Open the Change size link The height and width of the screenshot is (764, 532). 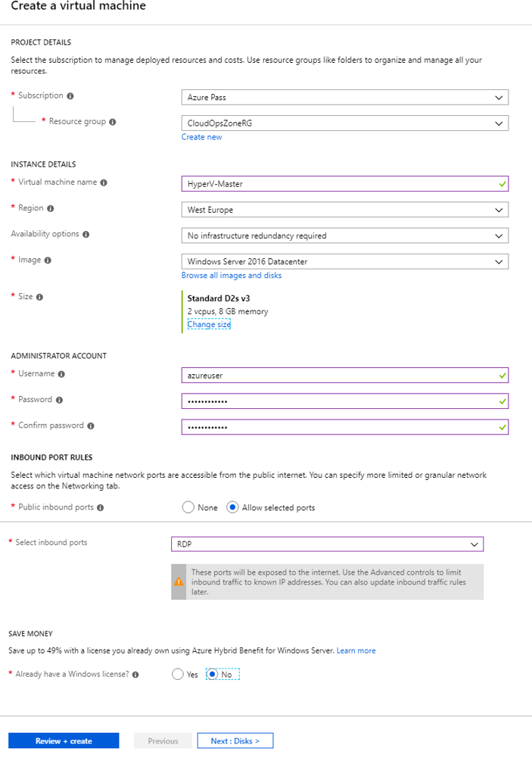point(209,325)
